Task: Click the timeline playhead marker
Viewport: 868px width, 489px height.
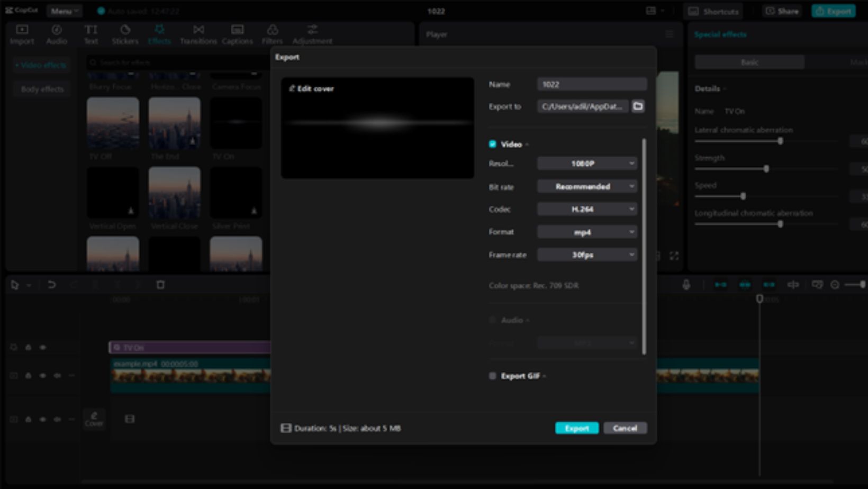Action: click(x=759, y=298)
